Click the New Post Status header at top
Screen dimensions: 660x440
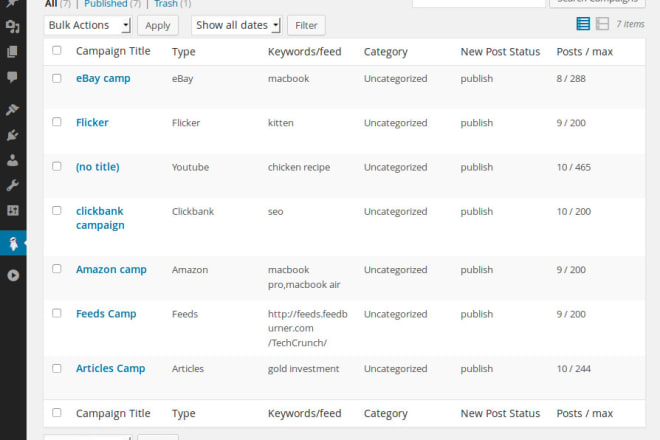point(500,52)
